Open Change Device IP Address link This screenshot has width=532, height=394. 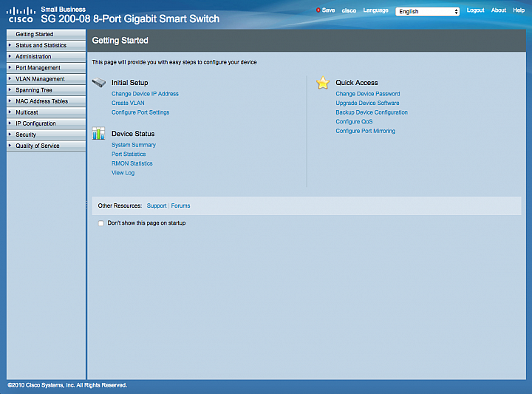[x=145, y=94]
